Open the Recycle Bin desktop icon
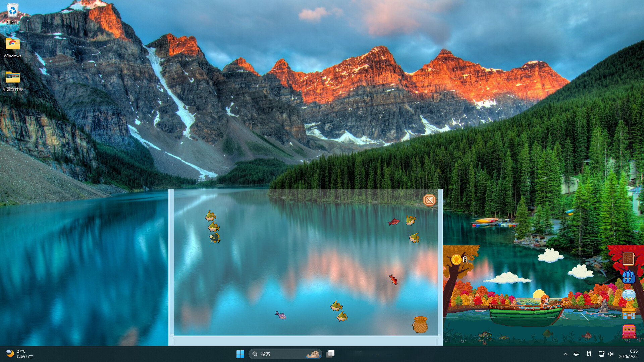Image resolution: width=644 pixels, height=362 pixels. pos(13,14)
